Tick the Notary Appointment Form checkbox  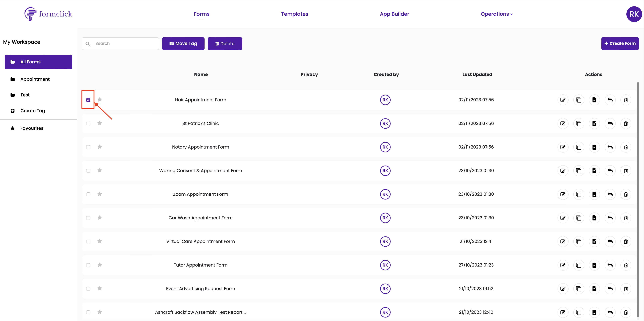[x=88, y=147]
